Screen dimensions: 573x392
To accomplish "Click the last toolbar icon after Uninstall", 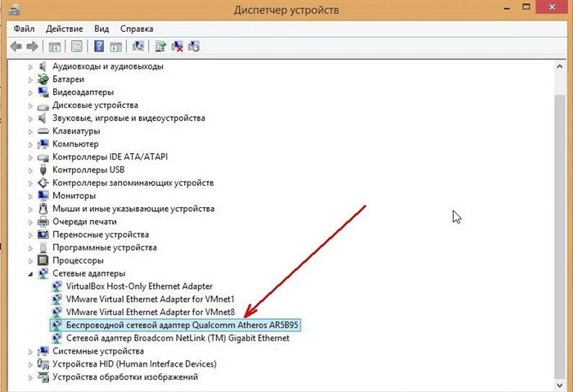I will [x=194, y=47].
